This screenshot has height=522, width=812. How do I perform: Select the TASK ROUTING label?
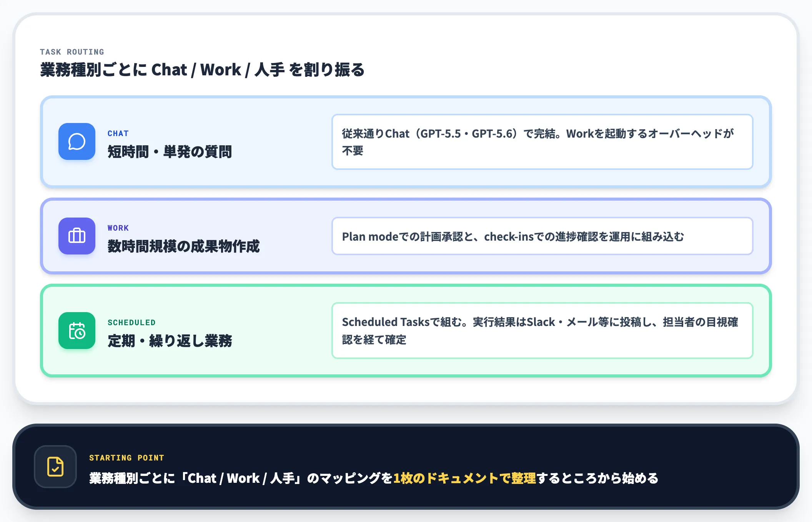tap(72, 52)
